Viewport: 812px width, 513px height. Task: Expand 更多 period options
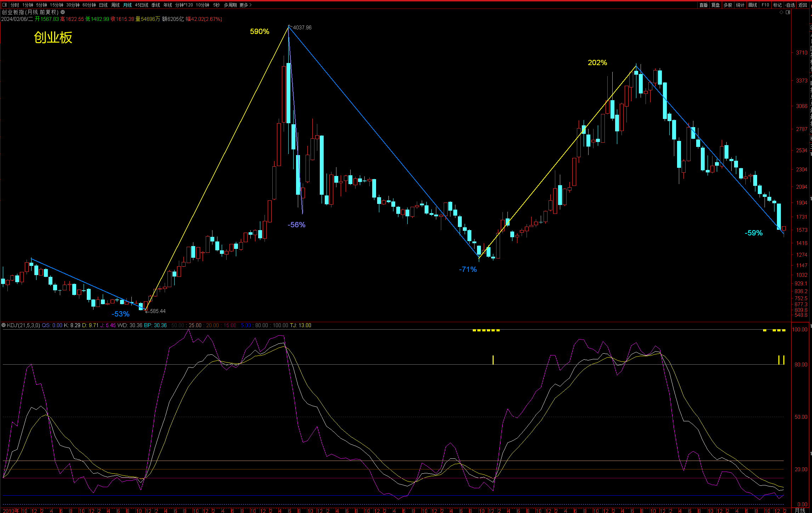pyautogui.click(x=245, y=5)
